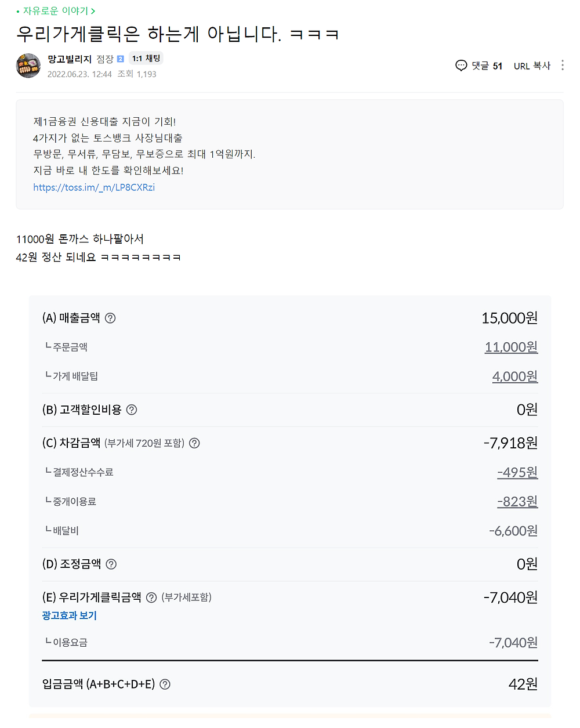The height and width of the screenshot is (728, 580).
Task: Open the 4,000원 가게 배달팁 link
Action: 514,376
